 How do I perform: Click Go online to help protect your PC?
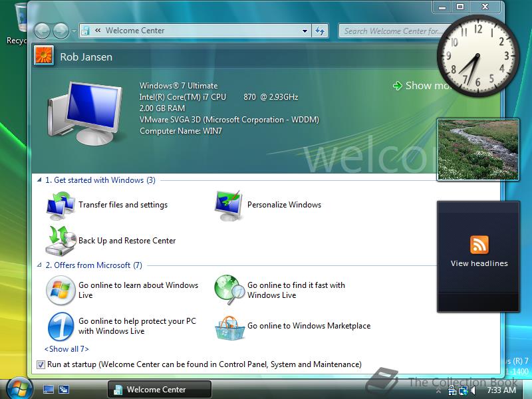(137, 326)
